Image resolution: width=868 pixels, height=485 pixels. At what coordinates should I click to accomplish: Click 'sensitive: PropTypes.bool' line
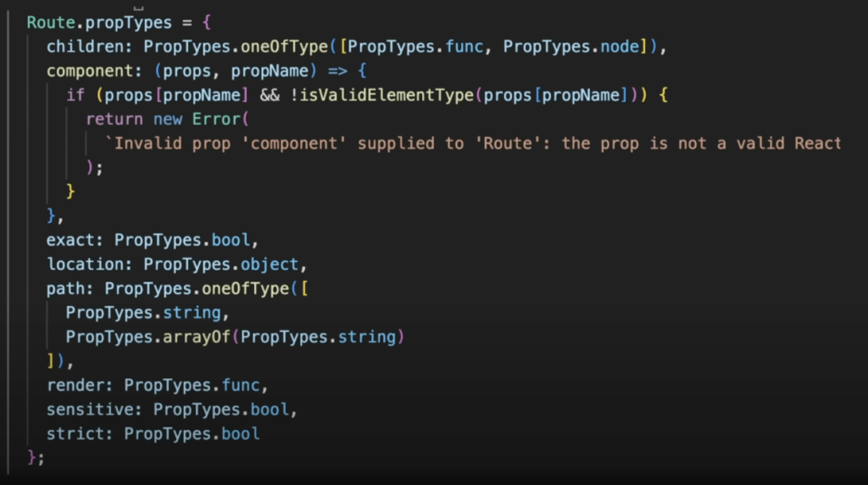[171, 410]
